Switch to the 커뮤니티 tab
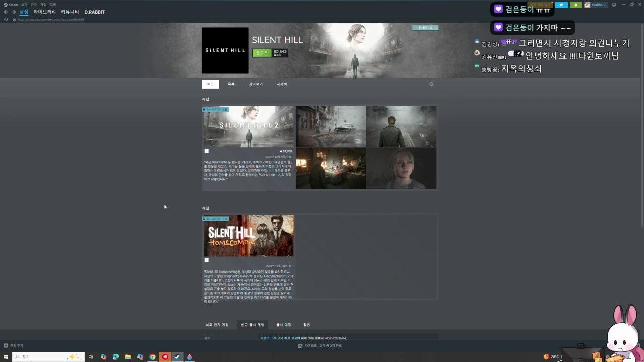The image size is (644, 362). 70,12
